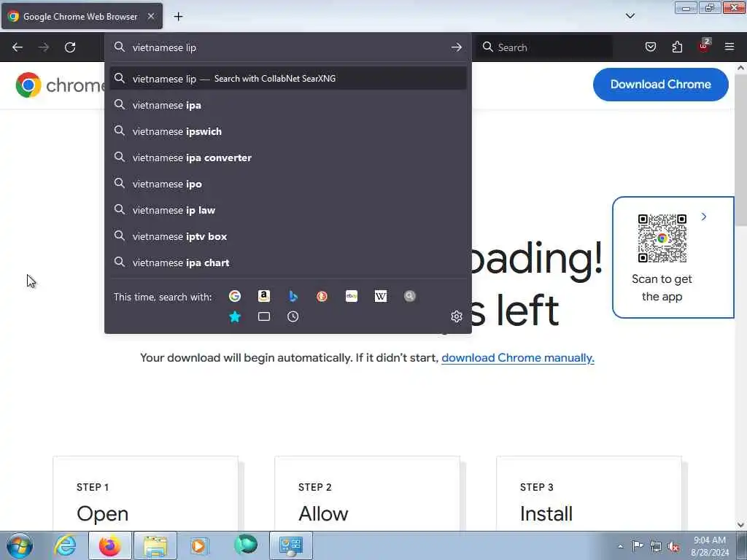Select the Google Chrome Web Browser tab
Screen dimensions: 747x560
pyautogui.click(x=82, y=16)
